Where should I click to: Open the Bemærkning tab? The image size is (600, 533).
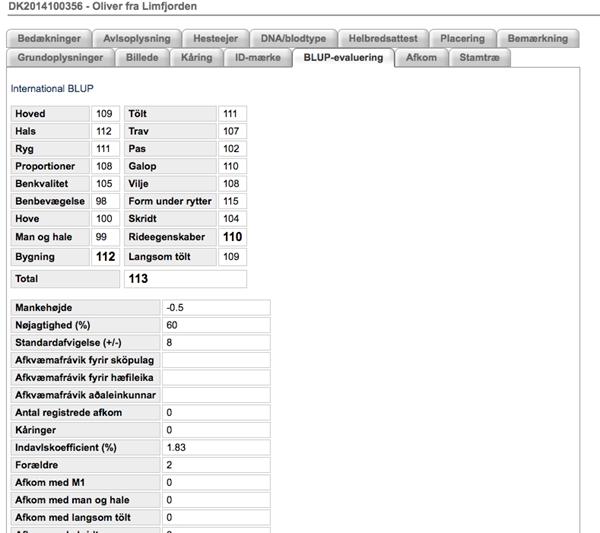click(537, 39)
